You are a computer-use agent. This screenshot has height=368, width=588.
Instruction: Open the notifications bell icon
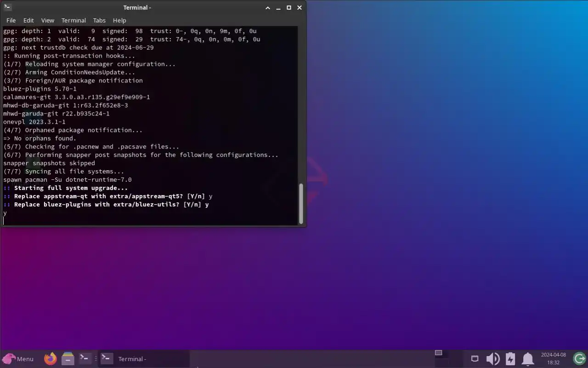[527, 359]
